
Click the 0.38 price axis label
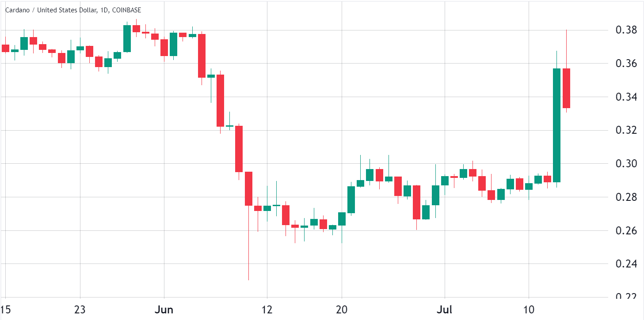pos(626,30)
